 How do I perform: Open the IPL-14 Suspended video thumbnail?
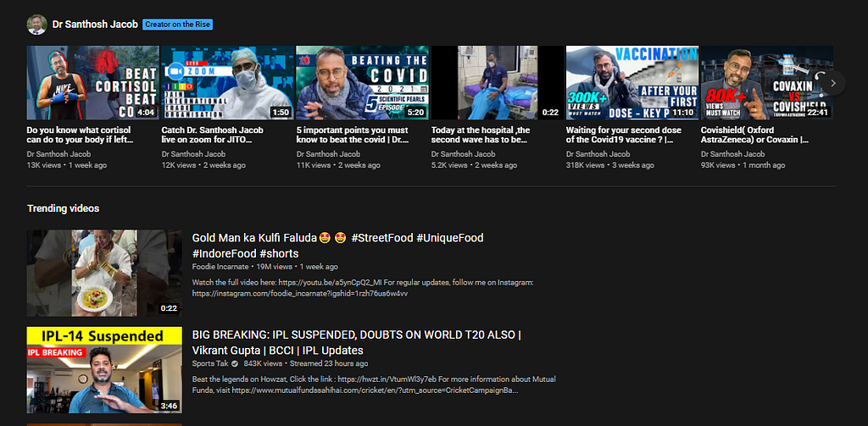coord(104,370)
